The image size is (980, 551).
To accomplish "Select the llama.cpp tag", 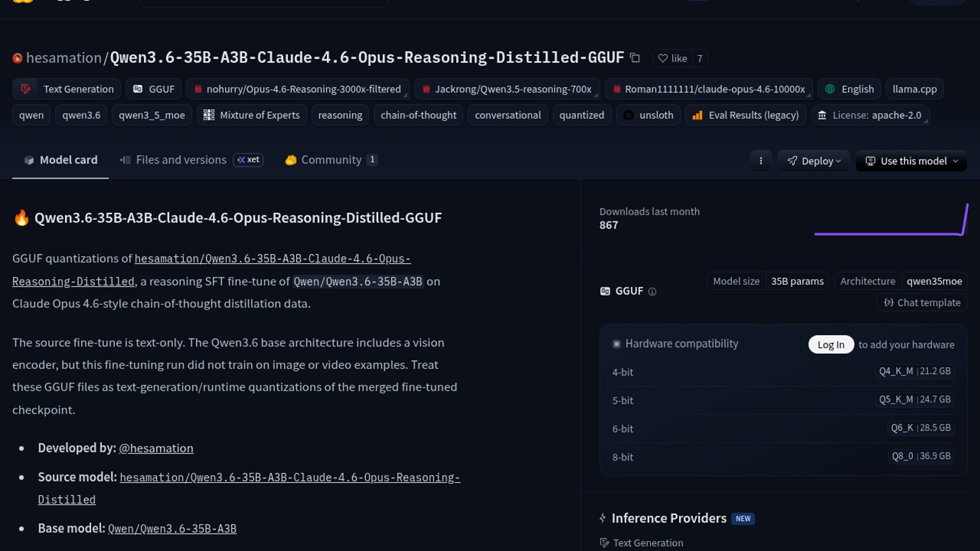I will pyautogui.click(x=915, y=89).
